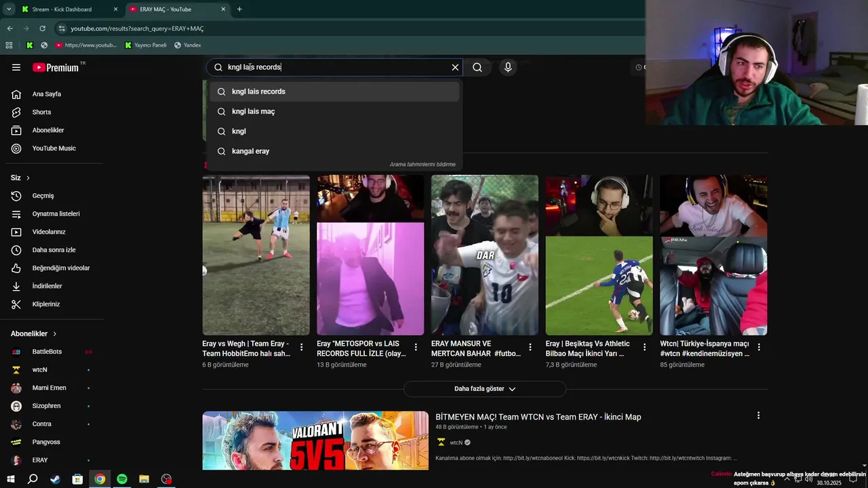Image resolution: width=868 pixels, height=488 pixels.
Task: Open a new browser tab
Action: [x=239, y=9]
